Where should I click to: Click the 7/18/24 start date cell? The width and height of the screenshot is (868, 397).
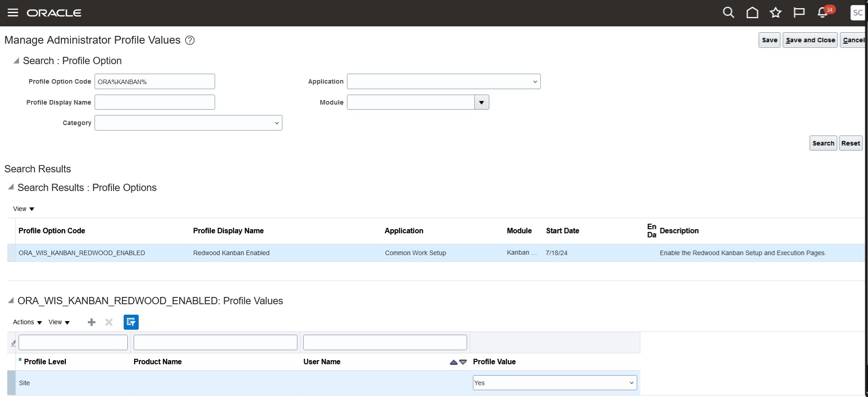click(557, 253)
